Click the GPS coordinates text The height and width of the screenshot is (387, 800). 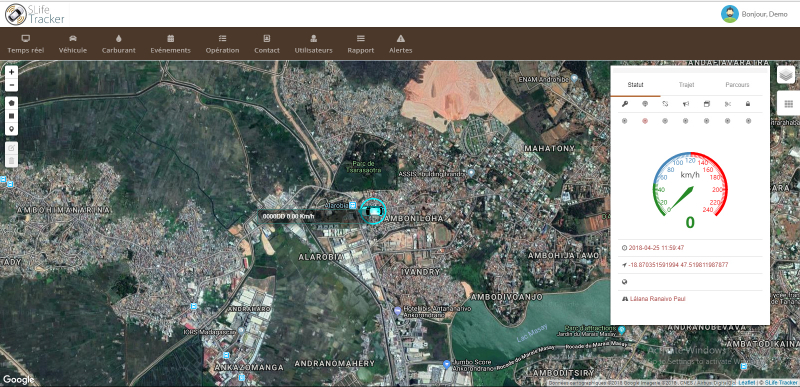pos(678,265)
